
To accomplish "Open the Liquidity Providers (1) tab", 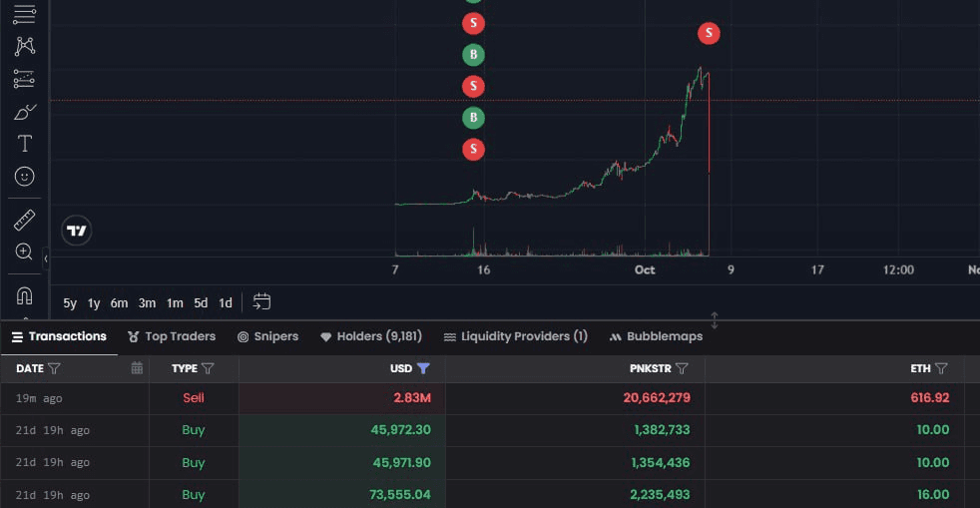I will click(516, 336).
